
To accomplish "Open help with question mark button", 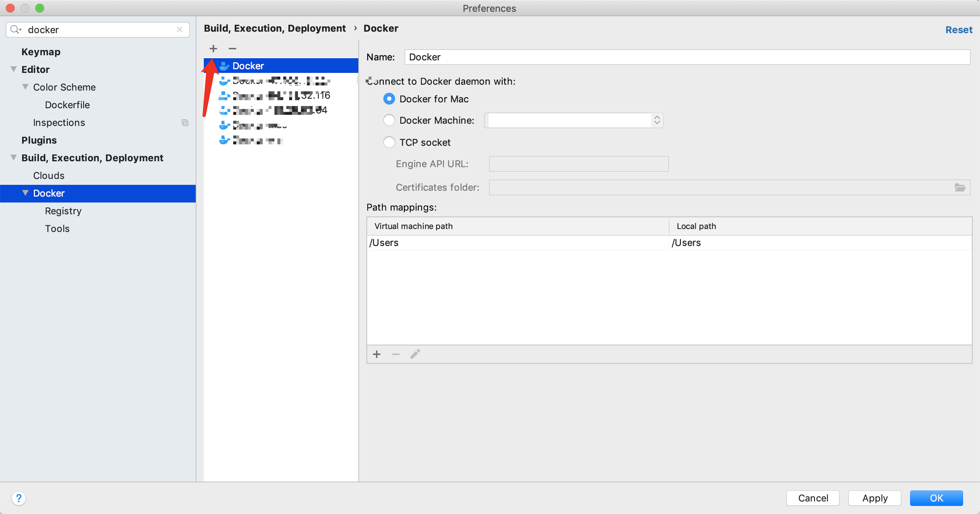I will pos(19,498).
